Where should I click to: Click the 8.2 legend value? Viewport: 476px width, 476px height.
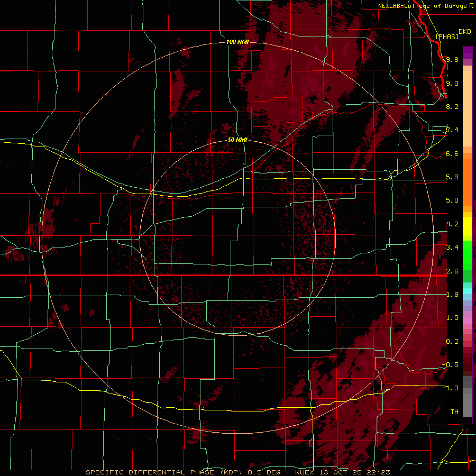tap(452, 106)
